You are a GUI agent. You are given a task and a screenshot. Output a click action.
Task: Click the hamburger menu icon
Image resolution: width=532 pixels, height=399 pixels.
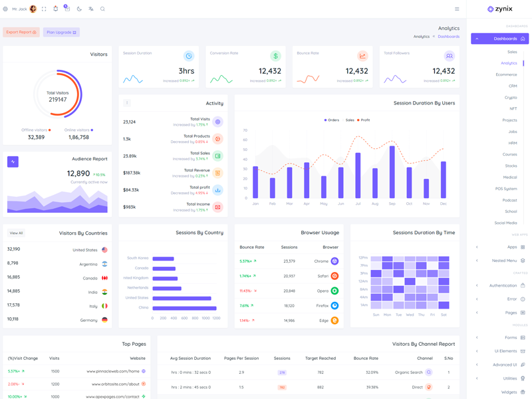pyautogui.click(x=457, y=9)
